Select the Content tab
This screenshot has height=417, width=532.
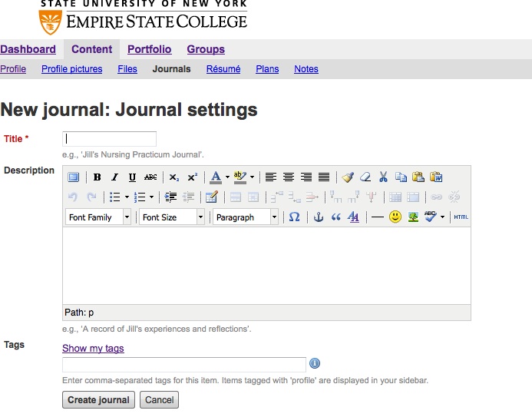point(91,49)
